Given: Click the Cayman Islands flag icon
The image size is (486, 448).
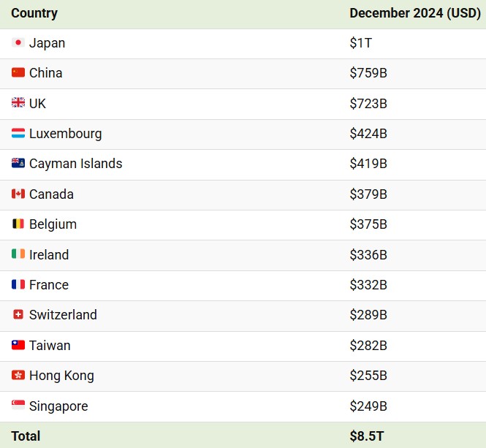Looking at the screenshot, I should point(18,164).
